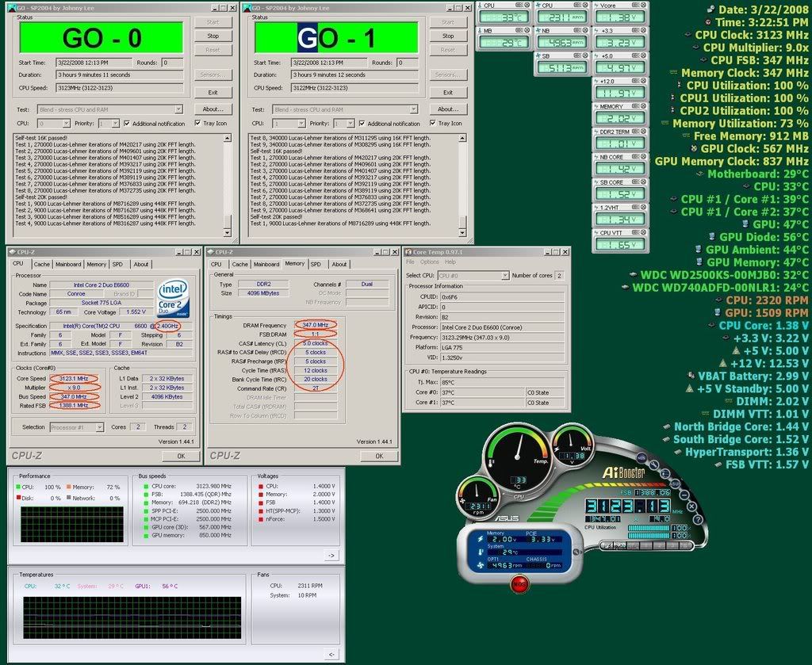The image size is (812, 665).
Task: Click 'VBAT Battery: 2.99 V' desktop readout
Action: (753, 376)
